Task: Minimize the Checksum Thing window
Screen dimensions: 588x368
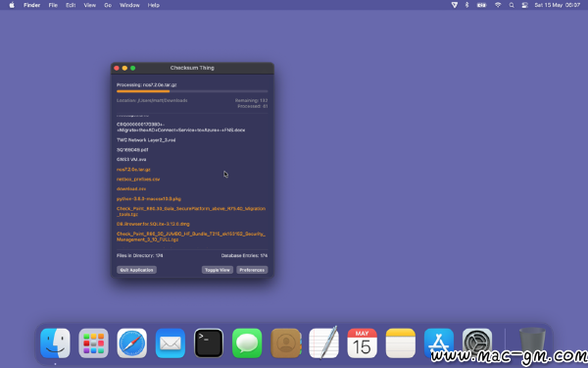Action: click(x=124, y=68)
